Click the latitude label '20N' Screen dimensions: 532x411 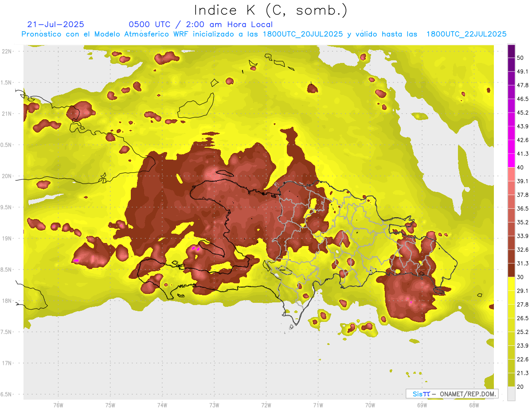7,176
